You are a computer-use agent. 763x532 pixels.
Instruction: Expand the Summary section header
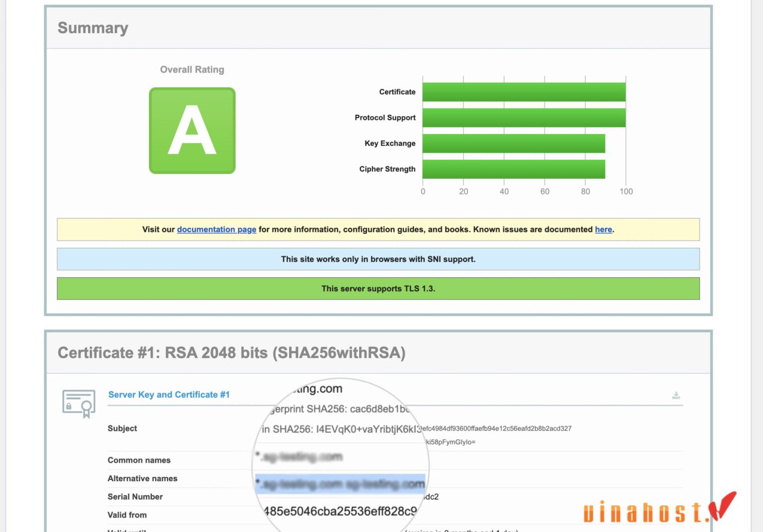93,28
